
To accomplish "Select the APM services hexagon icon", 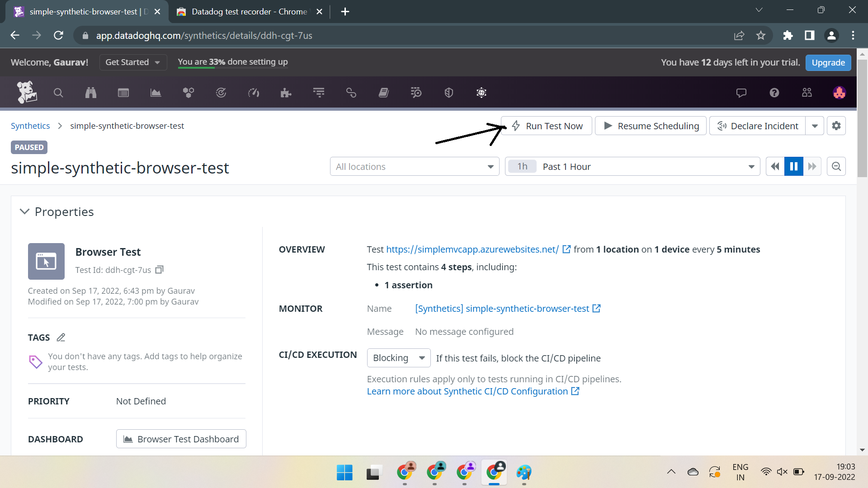I will (x=189, y=93).
